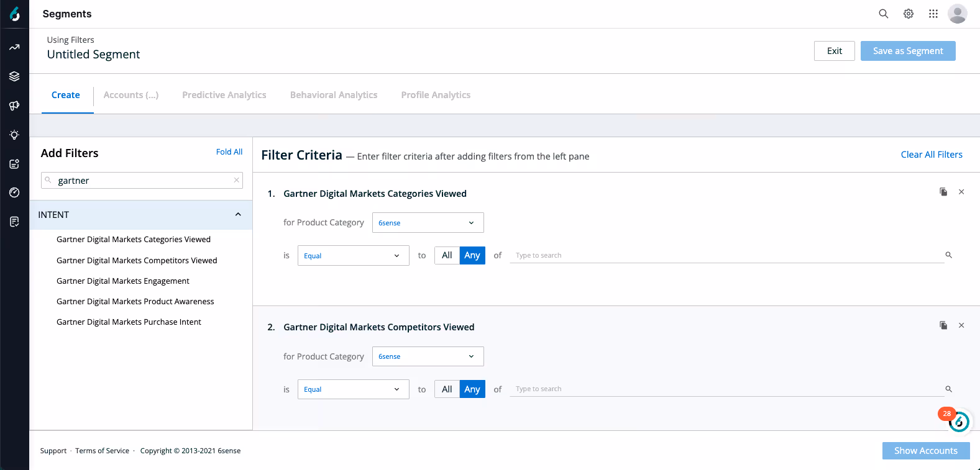980x470 pixels.
Task: Click the Clear All Filters link
Action: coord(932,155)
